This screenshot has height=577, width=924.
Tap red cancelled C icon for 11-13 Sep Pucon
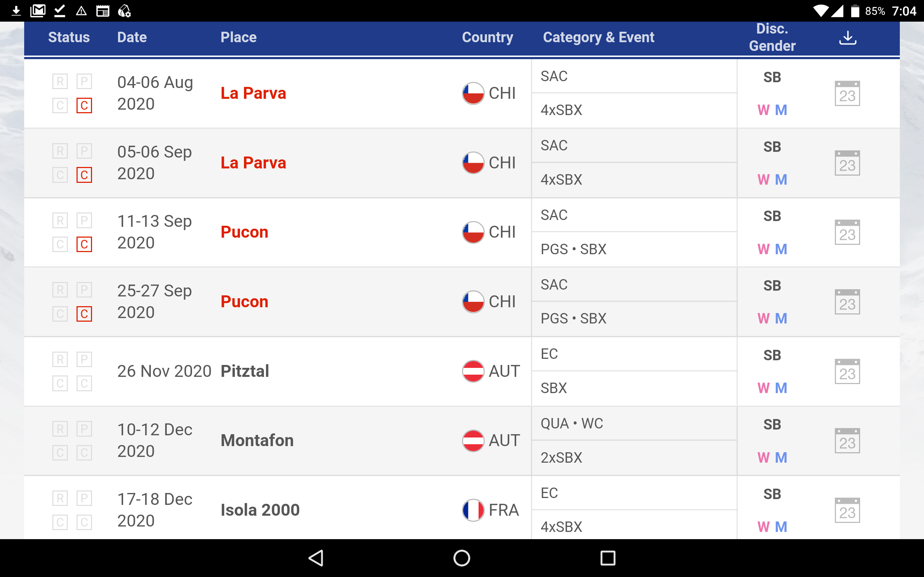point(84,244)
